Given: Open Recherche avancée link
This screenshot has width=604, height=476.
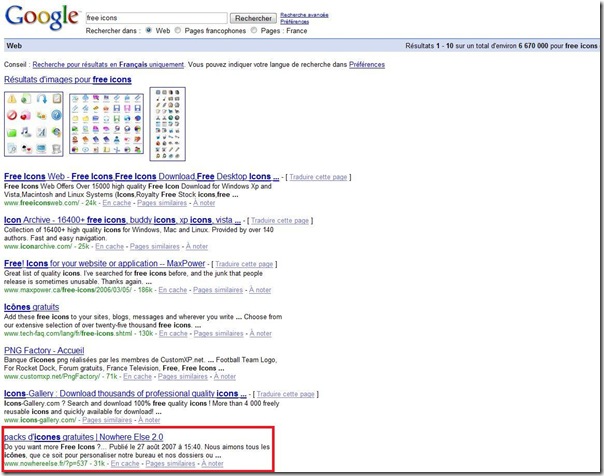Looking at the screenshot, I should [304, 15].
